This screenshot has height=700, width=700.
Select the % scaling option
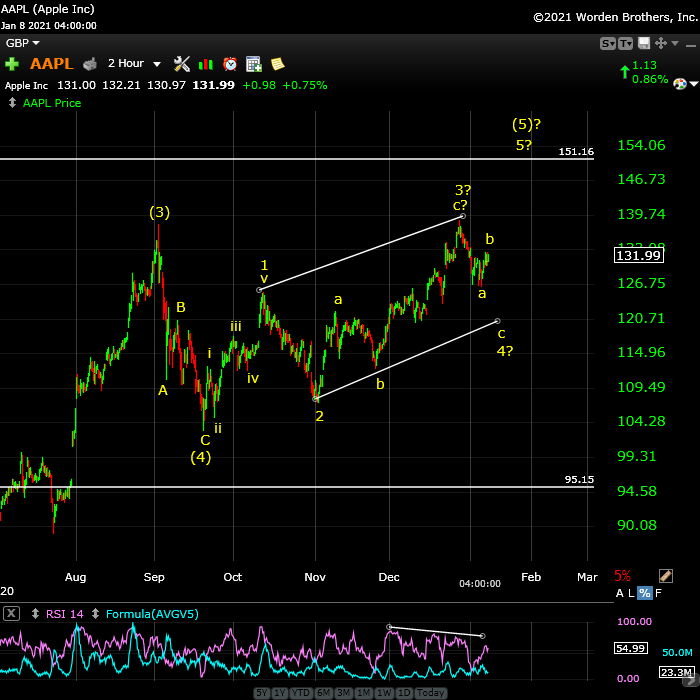pyautogui.click(x=644, y=593)
